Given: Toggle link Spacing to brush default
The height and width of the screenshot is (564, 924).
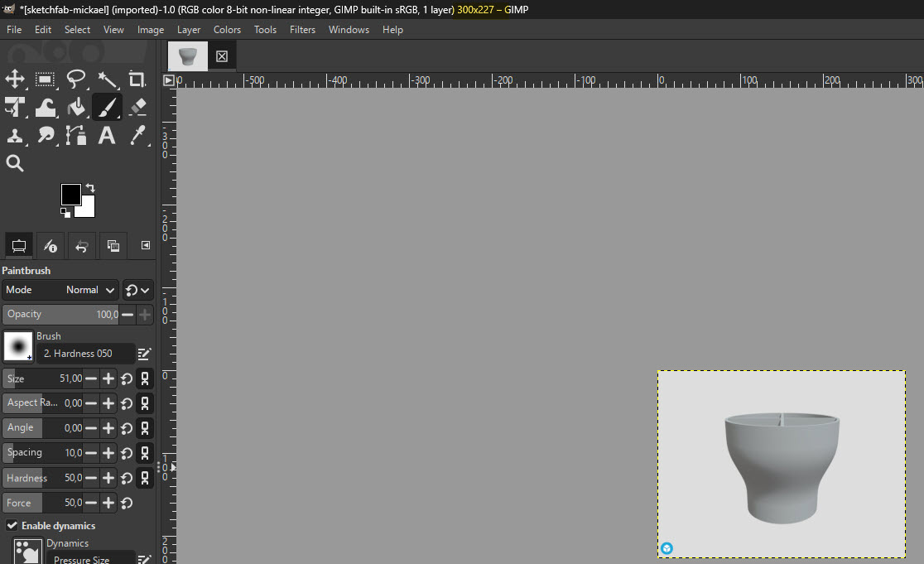Looking at the screenshot, I should [145, 453].
